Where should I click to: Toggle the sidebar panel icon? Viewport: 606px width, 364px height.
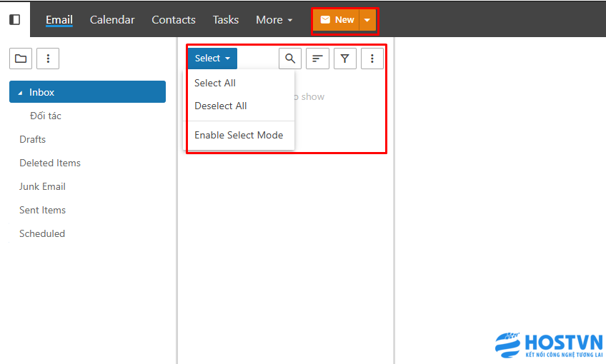[x=14, y=19]
